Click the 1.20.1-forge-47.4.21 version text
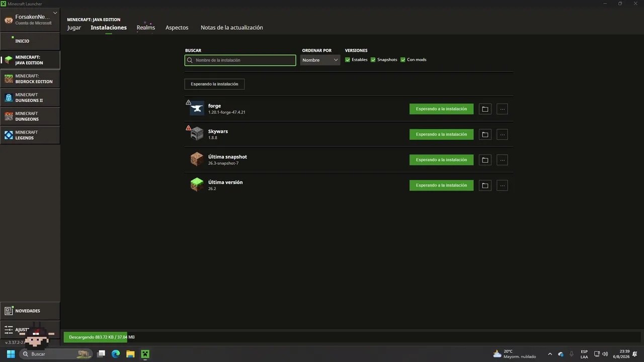The width and height of the screenshot is (644, 362). [227, 112]
